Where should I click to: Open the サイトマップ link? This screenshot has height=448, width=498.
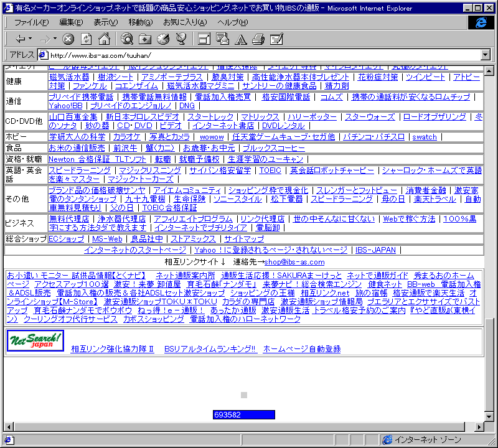click(244, 239)
